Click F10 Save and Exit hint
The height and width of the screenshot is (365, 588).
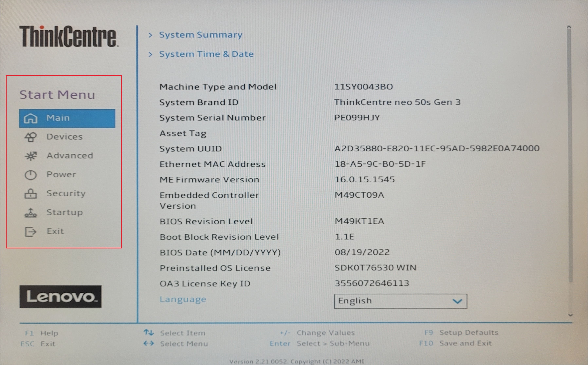[x=456, y=343]
